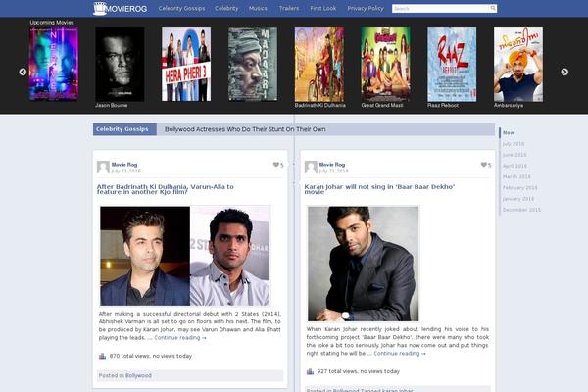Click the search magnifier icon
This screenshot has width=588, height=392.
click(x=493, y=8)
